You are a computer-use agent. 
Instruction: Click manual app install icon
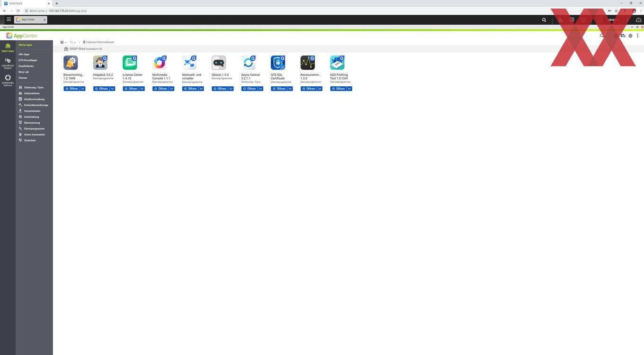click(623, 36)
